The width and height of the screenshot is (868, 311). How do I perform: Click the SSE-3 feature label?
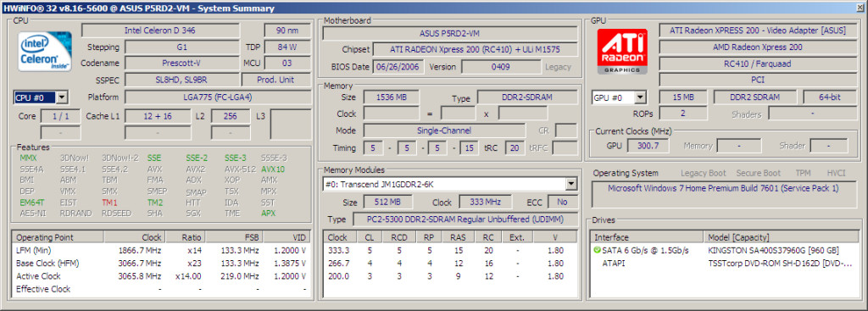coord(236,158)
